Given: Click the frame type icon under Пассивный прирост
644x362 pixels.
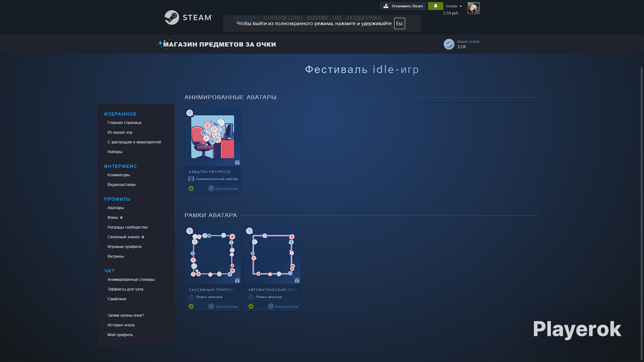Looking at the screenshot, I should [191, 297].
